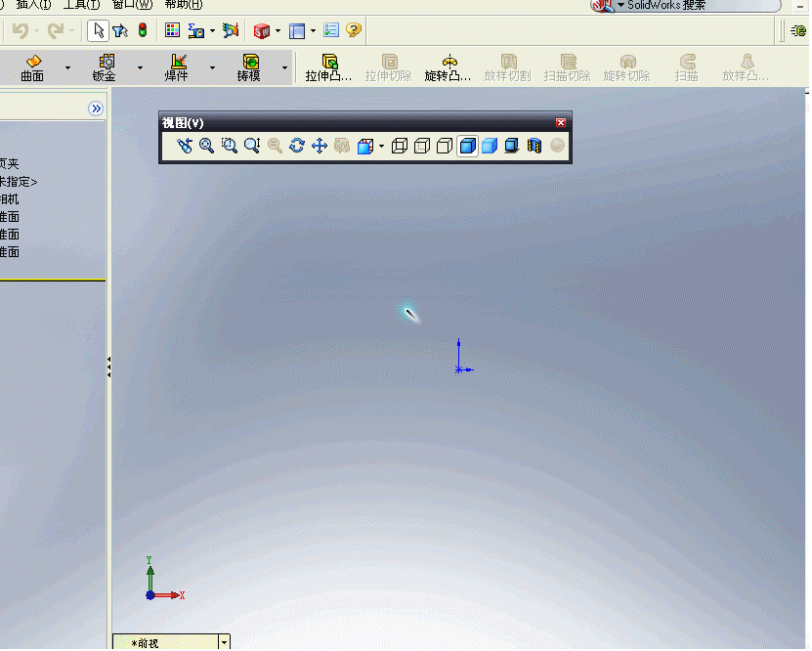Select the Pan four-arrow icon
The height and width of the screenshot is (651, 812).
(320, 146)
